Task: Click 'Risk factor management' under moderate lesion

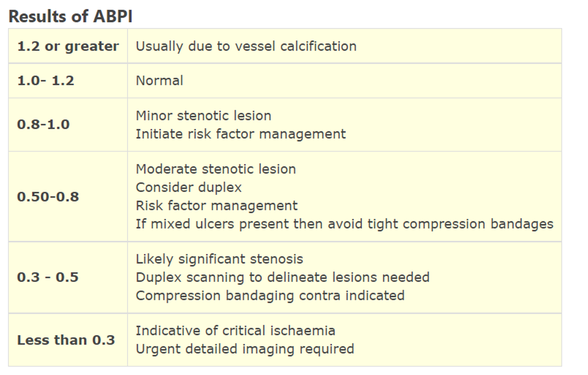Action: [216, 206]
